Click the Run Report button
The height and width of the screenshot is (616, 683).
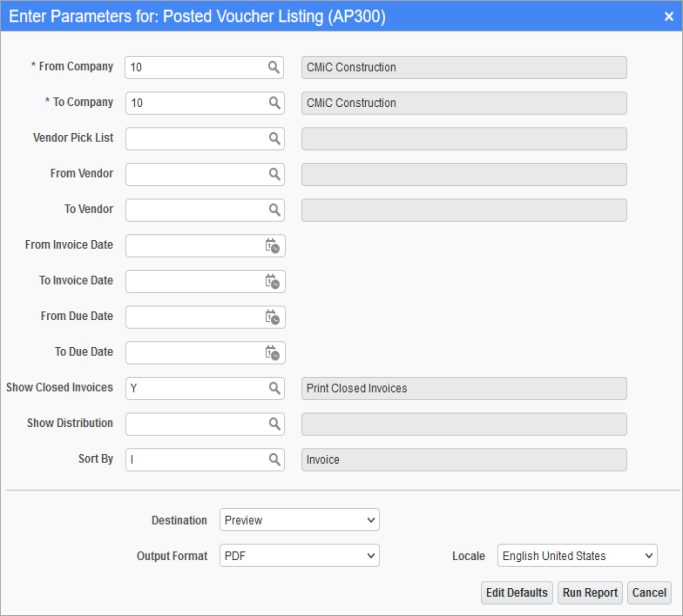pyautogui.click(x=590, y=592)
